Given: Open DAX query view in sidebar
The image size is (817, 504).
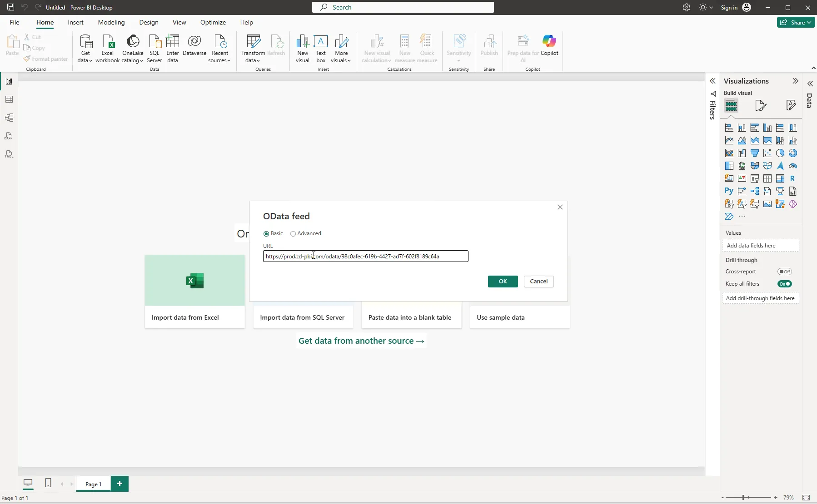Looking at the screenshot, I should pyautogui.click(x=9, y=136).
